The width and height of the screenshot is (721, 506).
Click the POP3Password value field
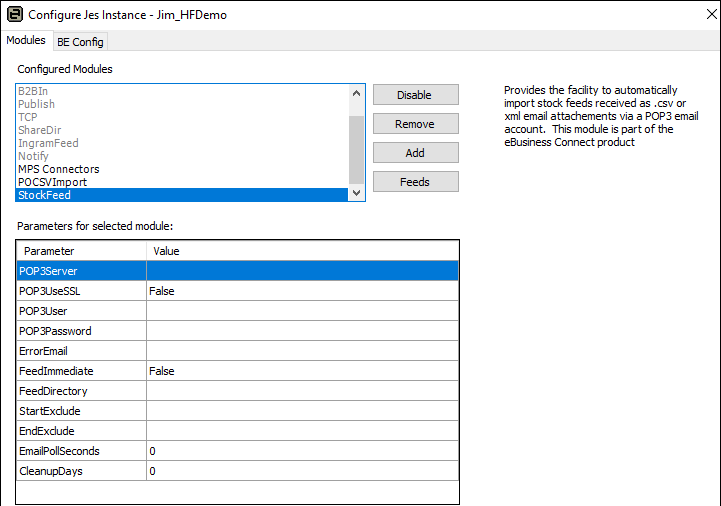[302, 331]
